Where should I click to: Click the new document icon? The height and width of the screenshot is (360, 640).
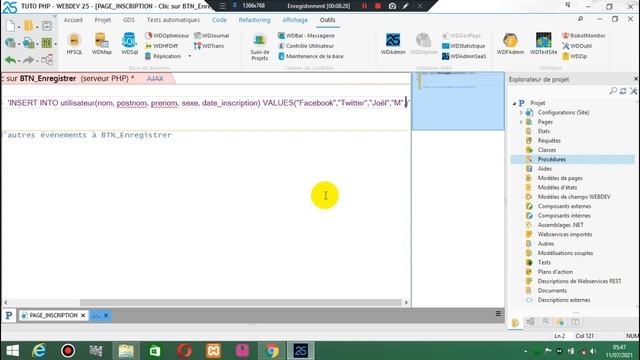(10, 26)
